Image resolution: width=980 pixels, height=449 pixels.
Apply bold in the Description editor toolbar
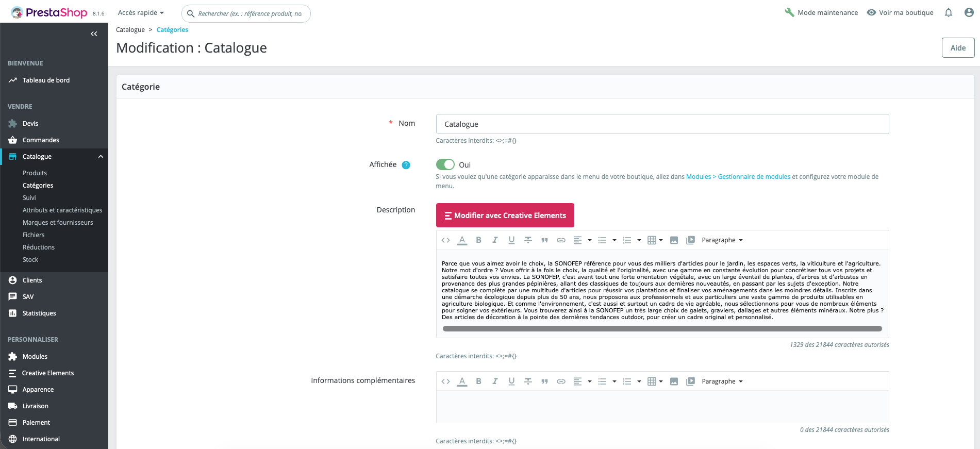[x=478, y=240]
